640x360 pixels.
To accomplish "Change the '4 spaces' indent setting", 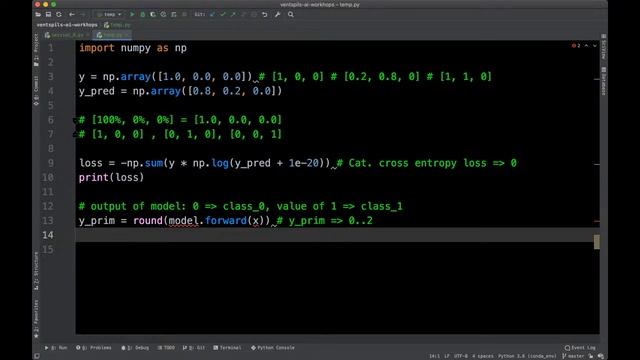I will (x=483, y=356).
